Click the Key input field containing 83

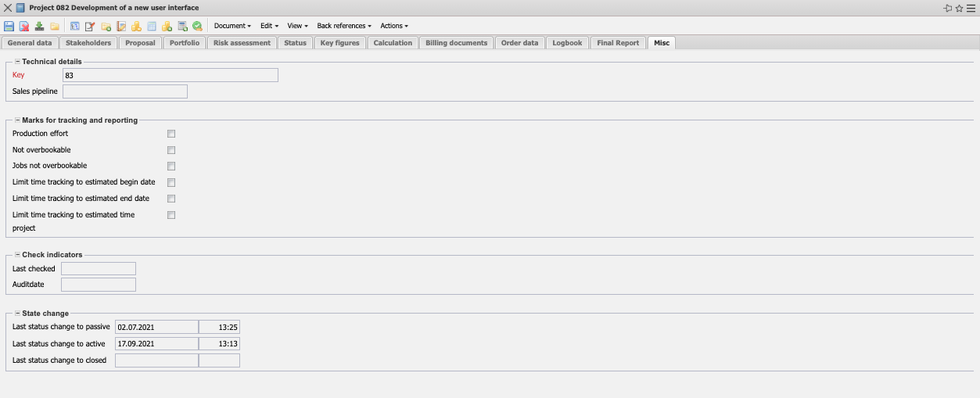(171, 75)
